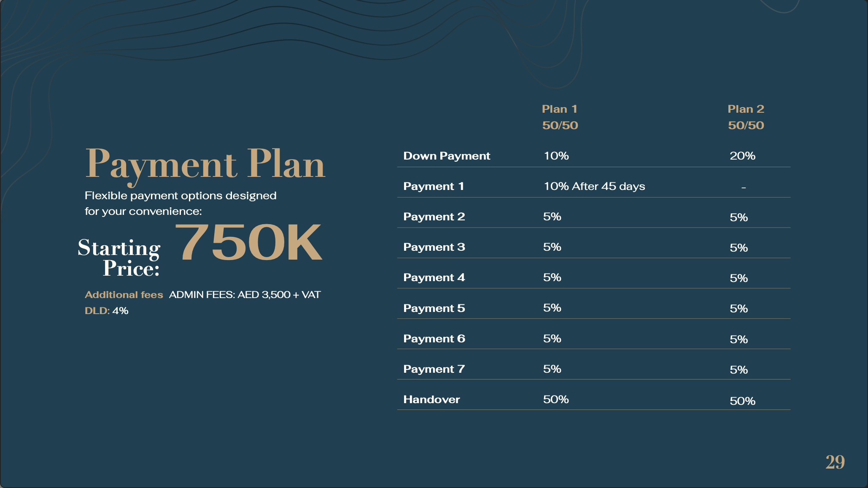
Task: Click the DLD 4% text
Action: click(106, 311)
